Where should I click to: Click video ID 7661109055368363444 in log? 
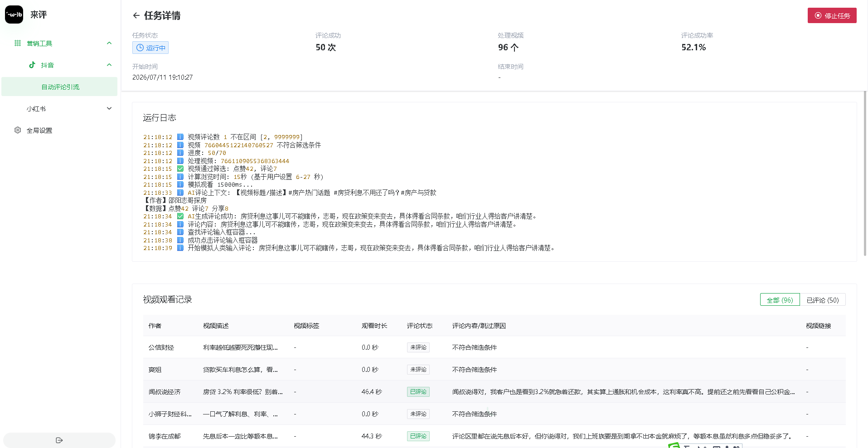[255, 161]
